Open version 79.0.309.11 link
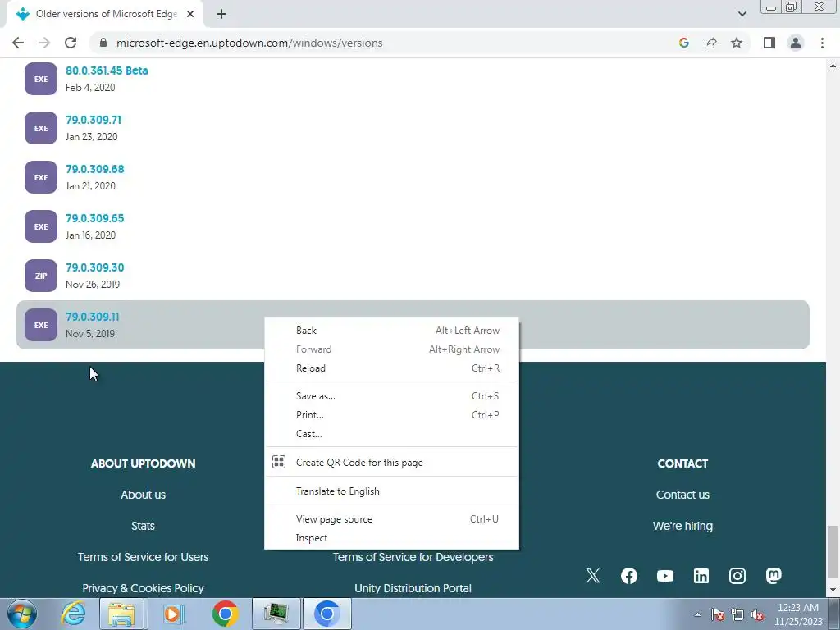The height and width of the screenshot is (630, 840). (92, 317)
